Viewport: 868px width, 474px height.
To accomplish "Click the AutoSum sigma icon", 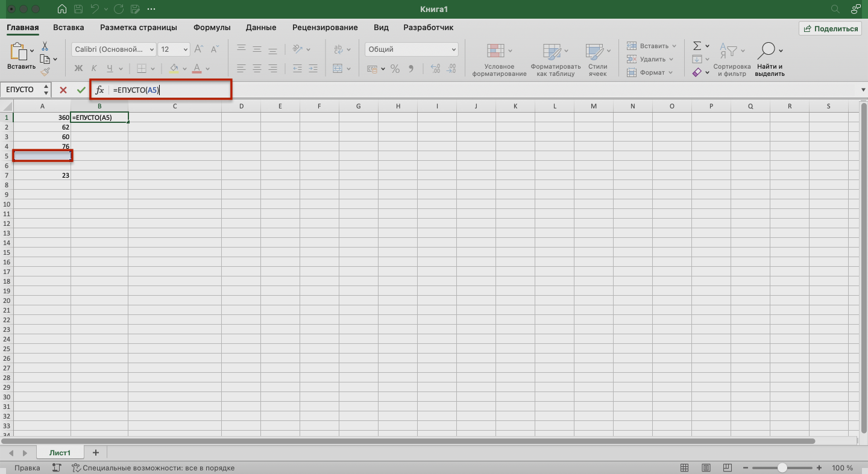I will click(697, 46).
